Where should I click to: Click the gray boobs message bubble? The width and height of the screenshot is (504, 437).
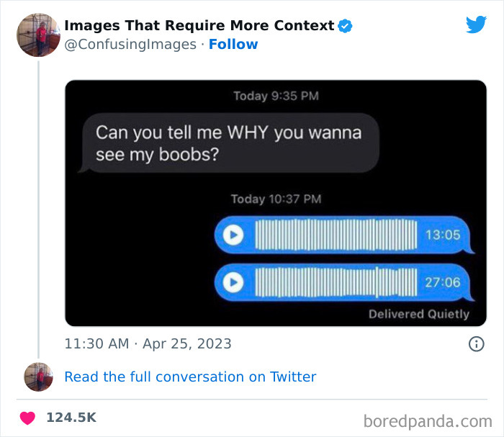[x=229, y=143]
